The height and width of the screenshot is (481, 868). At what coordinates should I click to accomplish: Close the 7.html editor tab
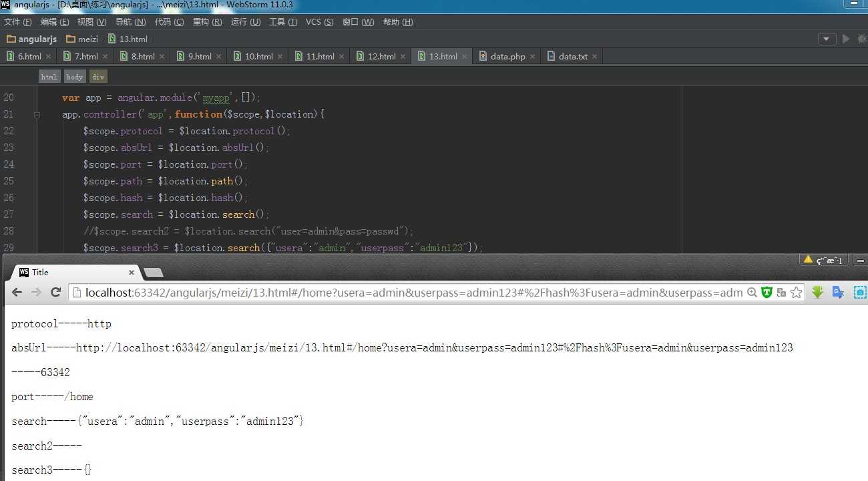105,57
